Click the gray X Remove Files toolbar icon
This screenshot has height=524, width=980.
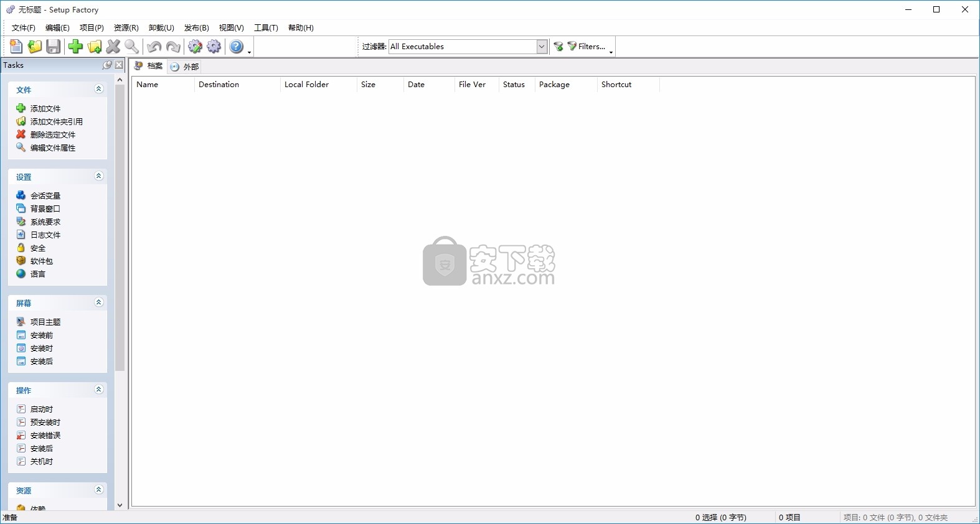(113, 47)
